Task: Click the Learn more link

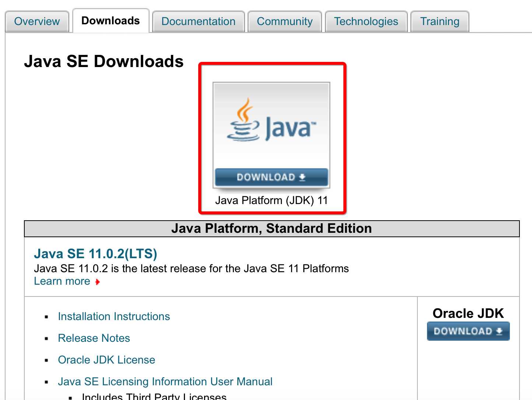Action: pyautogui.click(x=62, y=281)
